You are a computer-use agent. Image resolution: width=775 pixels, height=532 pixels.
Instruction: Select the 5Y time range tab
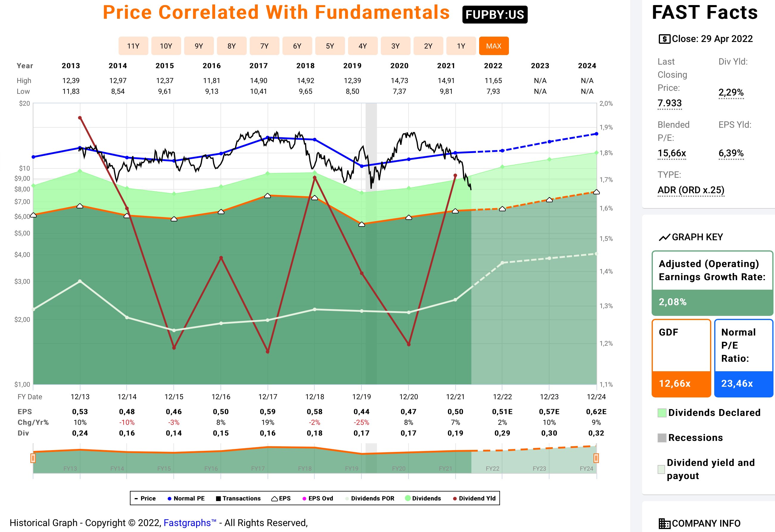click(x=330, y=46)
